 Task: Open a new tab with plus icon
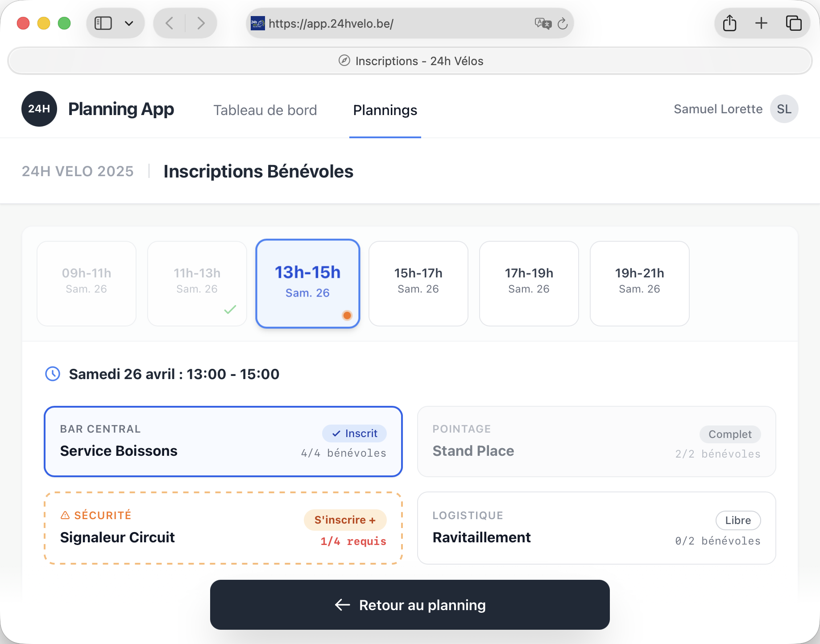tap(761, 23)
